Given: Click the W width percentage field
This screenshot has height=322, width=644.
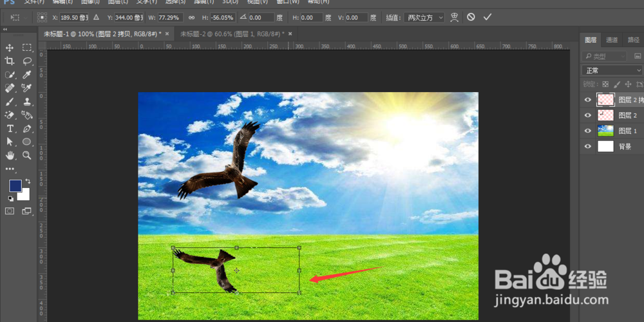Looking at the screenshot, I should coord(171,17).
